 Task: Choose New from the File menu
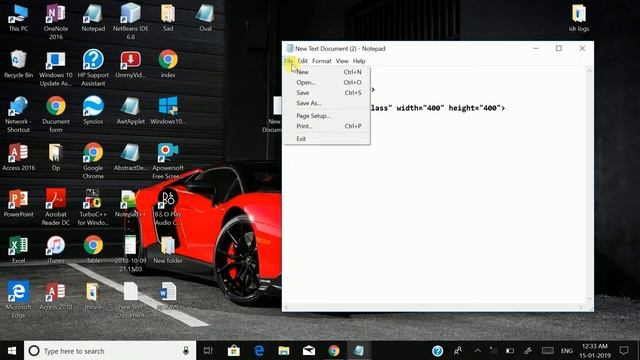pyautogui.click(x=327, y=72)
